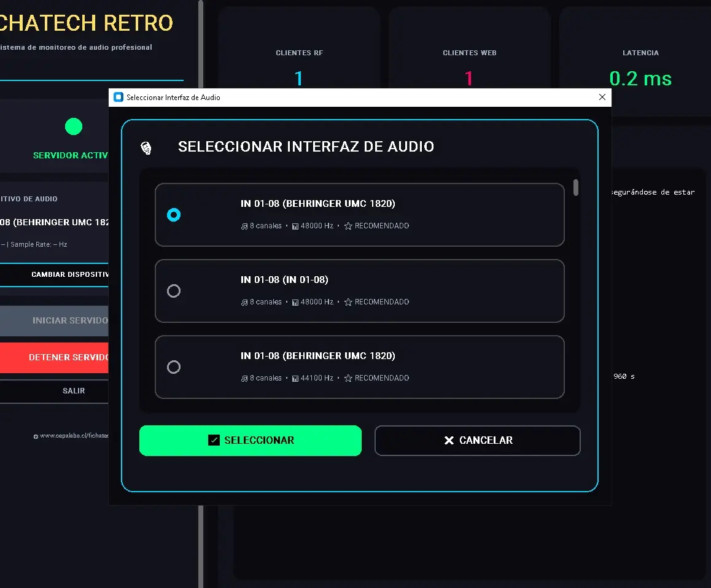This screenshot has width=711, height=588.
Task: Dismiss the dialog with CANCELAR
Action: point(478,440)
